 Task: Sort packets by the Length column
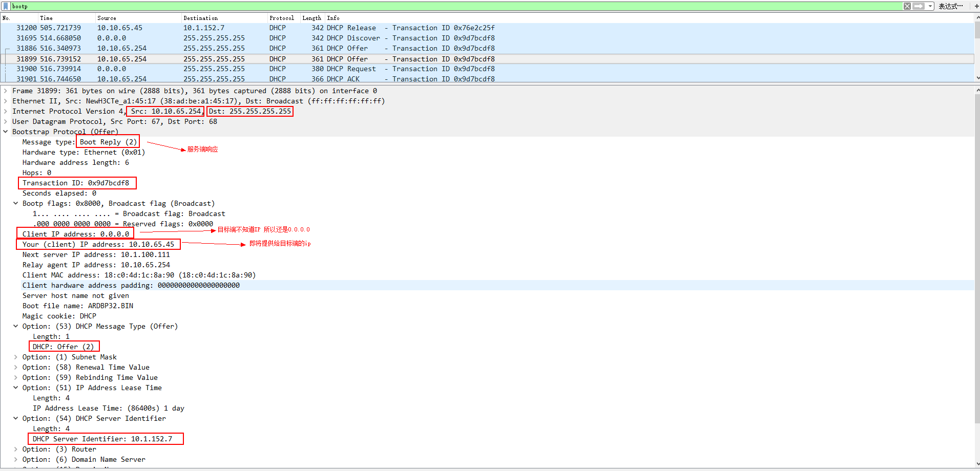pos(312,18)
